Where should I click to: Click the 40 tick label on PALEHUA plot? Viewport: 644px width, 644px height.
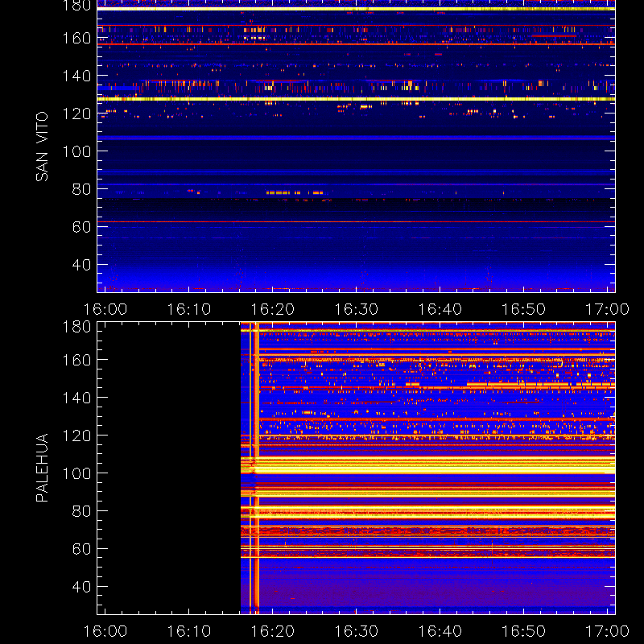tap(81, 587)
